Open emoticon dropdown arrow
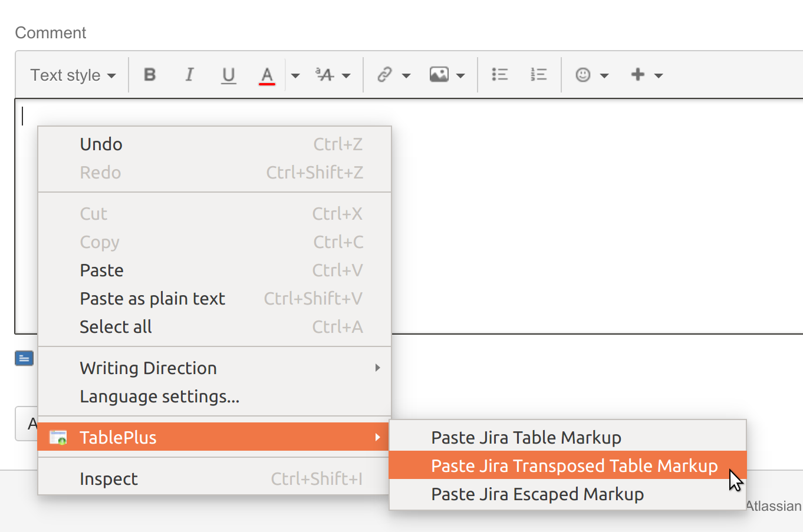This screenshot has height=532, width=803. coord(604,75)
